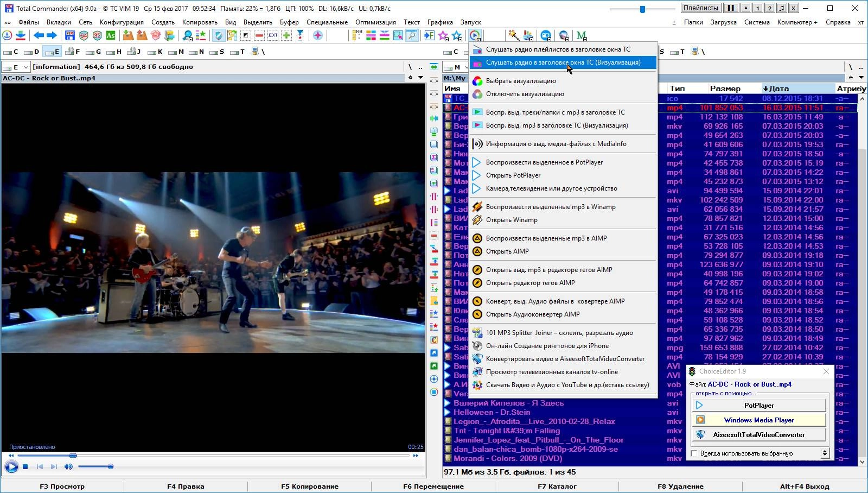
Task: Choose 'Выбрать визуализацию' menu item
Action: 563,81
